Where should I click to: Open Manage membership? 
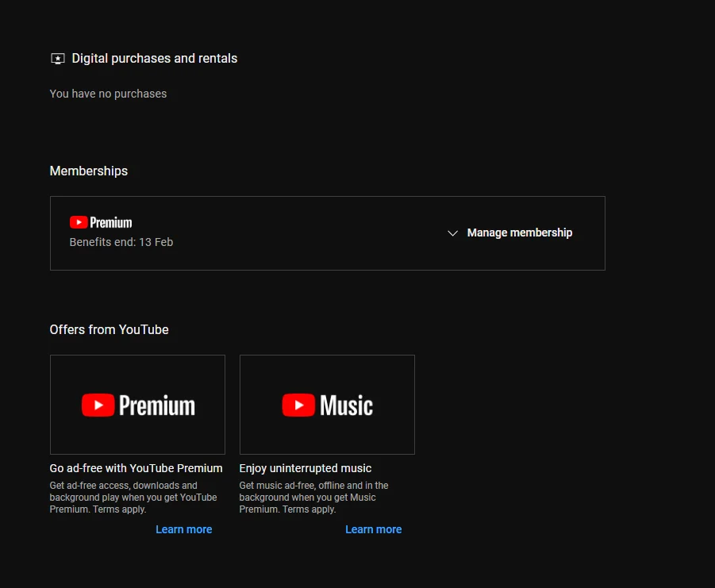pyautogui.click(x=519, y=233)
